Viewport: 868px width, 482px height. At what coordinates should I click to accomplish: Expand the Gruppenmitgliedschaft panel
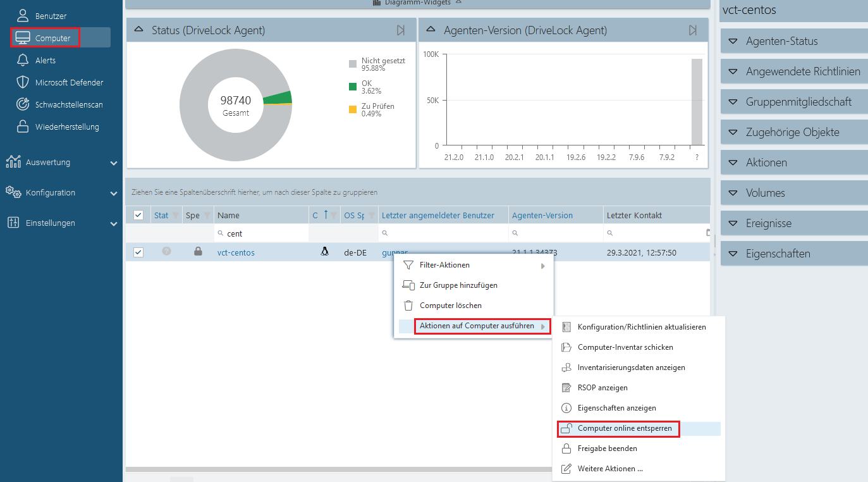point(733,102)
